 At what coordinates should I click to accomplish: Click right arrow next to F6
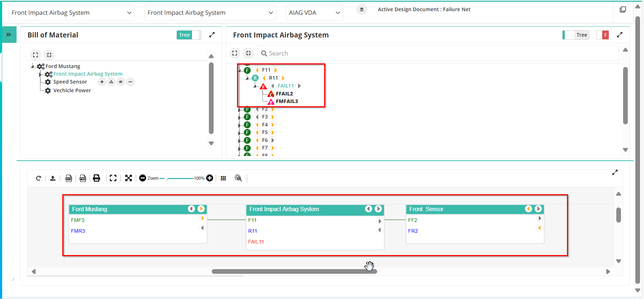(273, 140)
